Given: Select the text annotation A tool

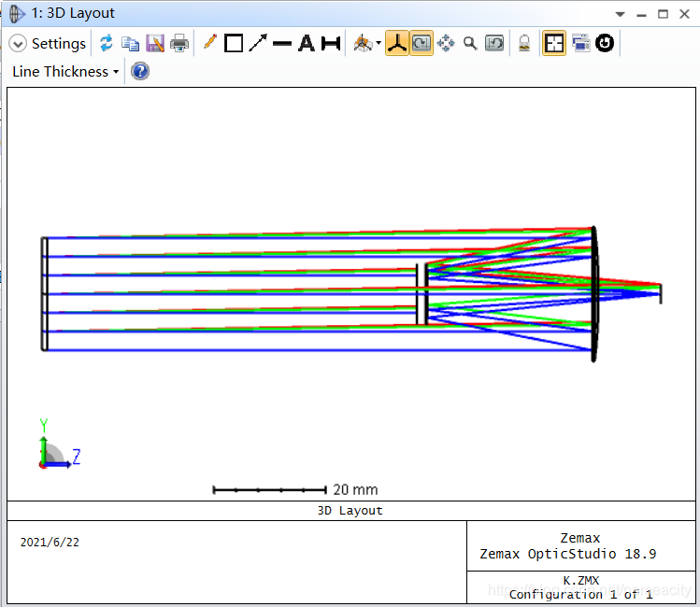Looking at the screenshot, I should click(307, 43).
